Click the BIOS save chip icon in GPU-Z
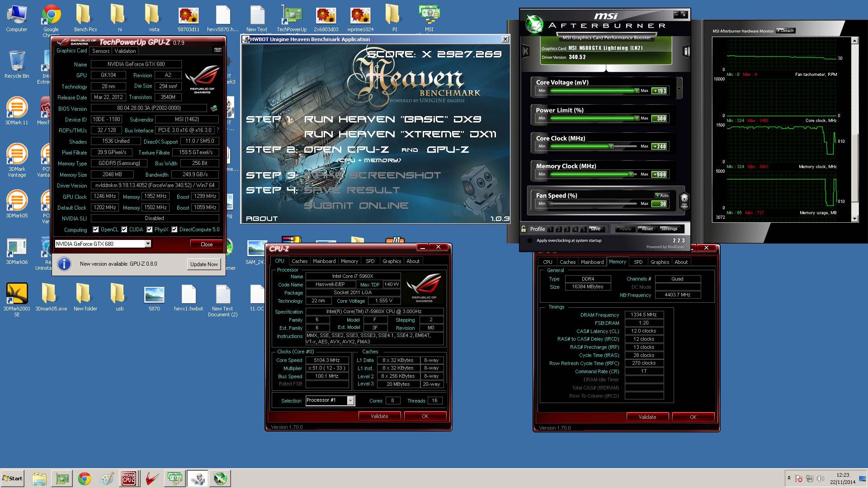The height and width of the screenshot is (488, 868). pyautogui.click(x=214, y=108)
